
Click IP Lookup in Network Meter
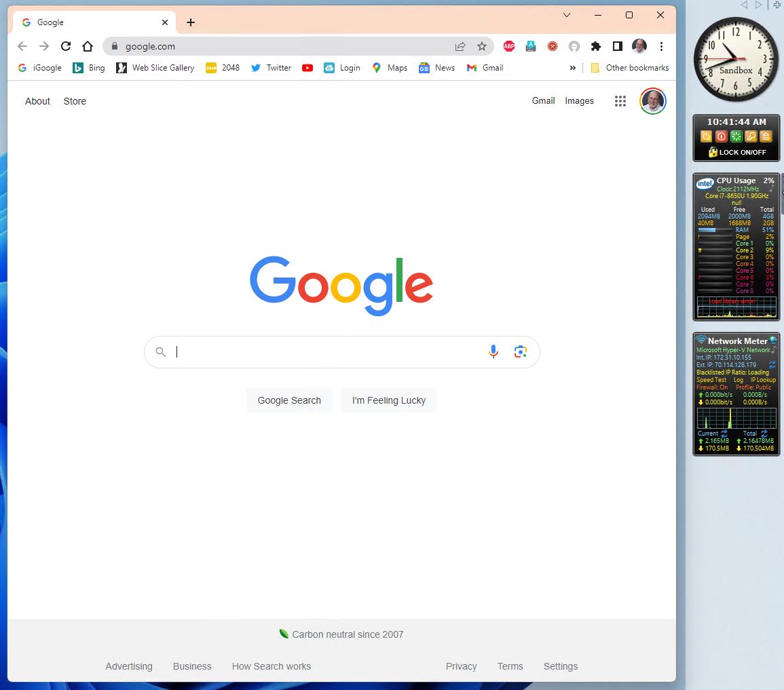coord(763,380)
